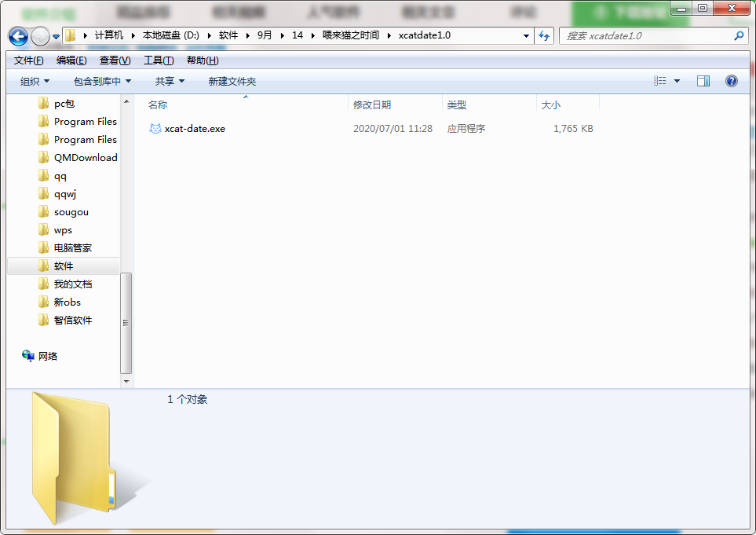Click the 智信软件 folder icon
Viewport: 756px width, 535px height.
click(x=43, y=320)
